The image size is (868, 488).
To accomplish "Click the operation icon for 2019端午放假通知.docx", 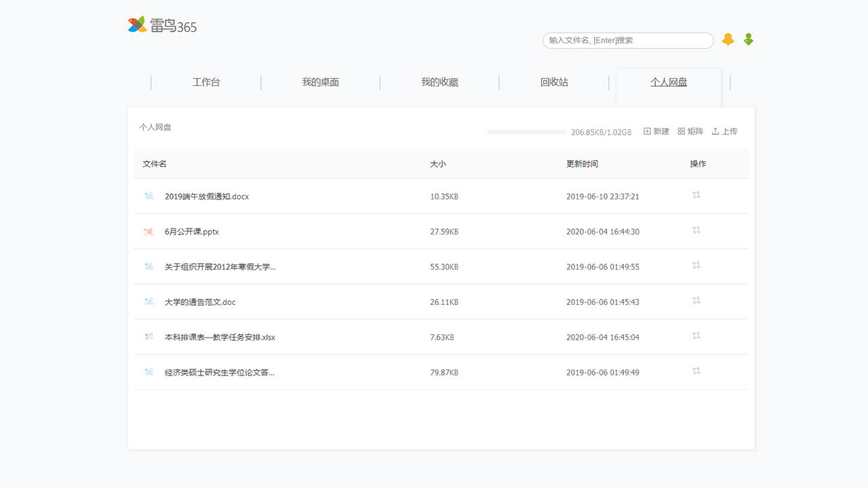I will [x=696, y=195].
